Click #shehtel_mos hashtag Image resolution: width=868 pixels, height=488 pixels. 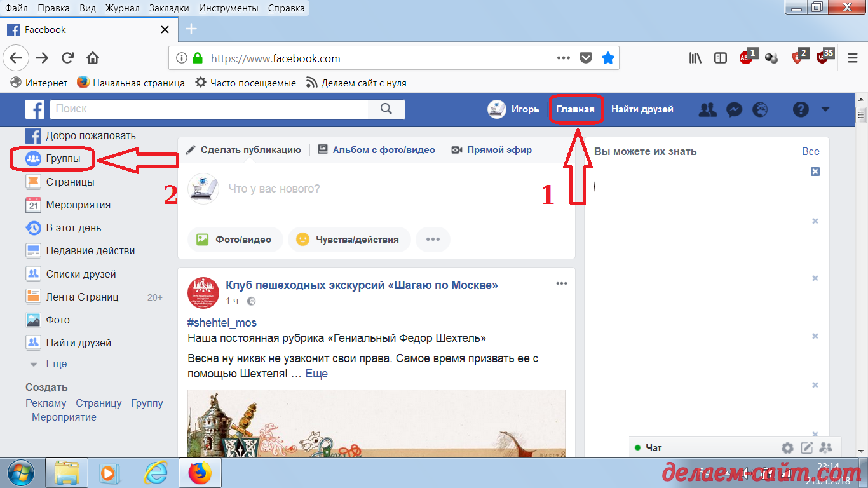pos(222,323)
